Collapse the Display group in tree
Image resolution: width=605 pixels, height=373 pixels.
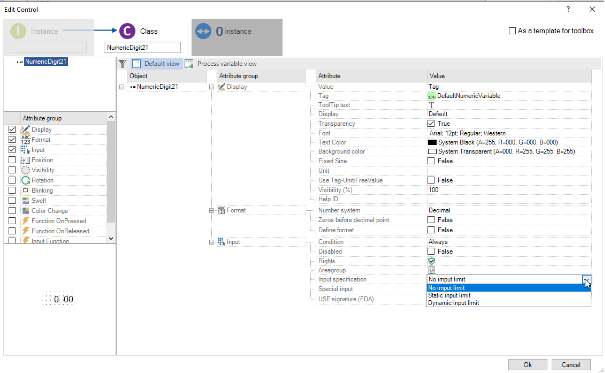(x=211, y=87)
